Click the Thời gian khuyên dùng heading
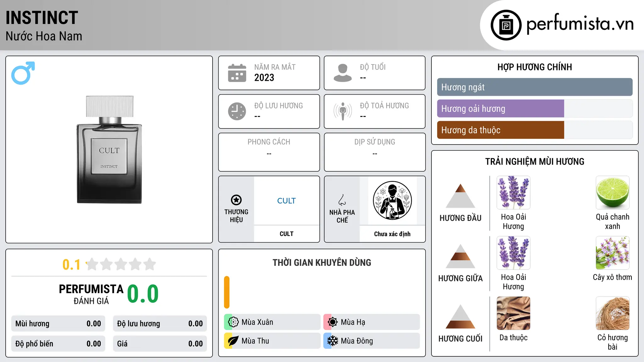644x362 pixels. pos(322,262)
